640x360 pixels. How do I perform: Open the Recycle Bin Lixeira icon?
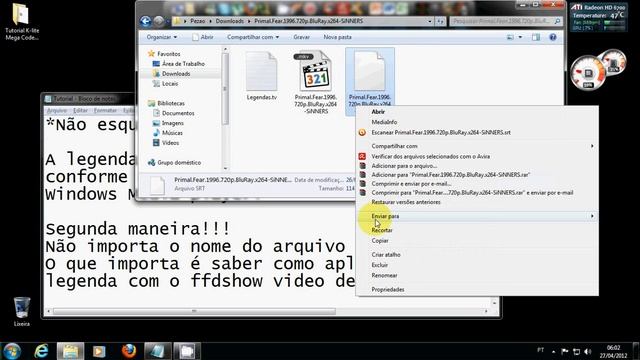tap(22, 311)
